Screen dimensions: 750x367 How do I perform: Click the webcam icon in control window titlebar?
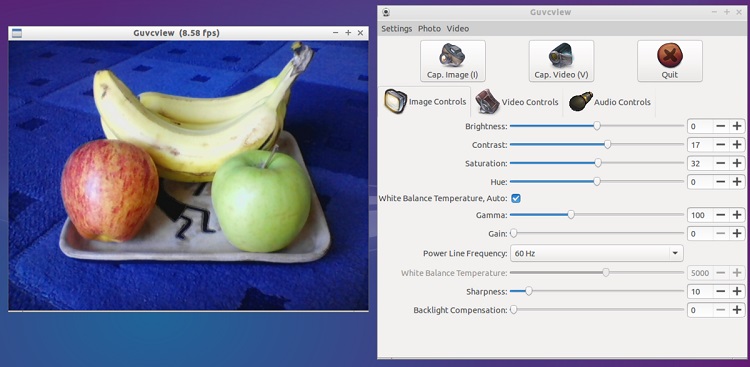coord(386,12)
